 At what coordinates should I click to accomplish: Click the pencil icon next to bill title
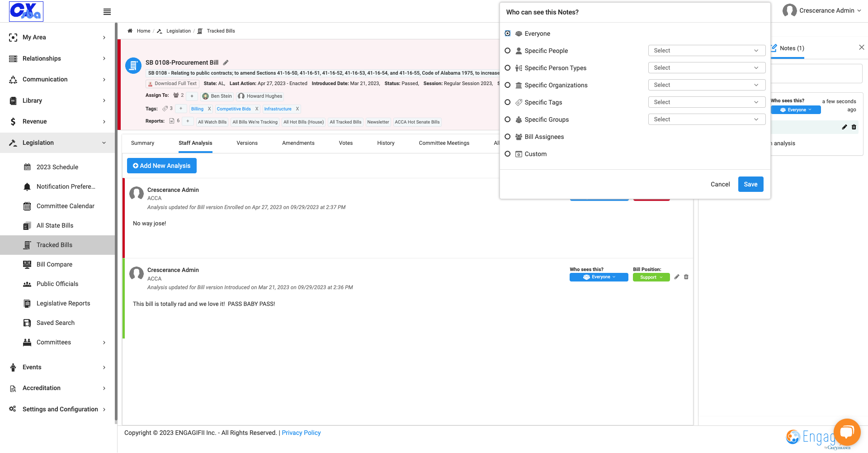pos(226,62)
